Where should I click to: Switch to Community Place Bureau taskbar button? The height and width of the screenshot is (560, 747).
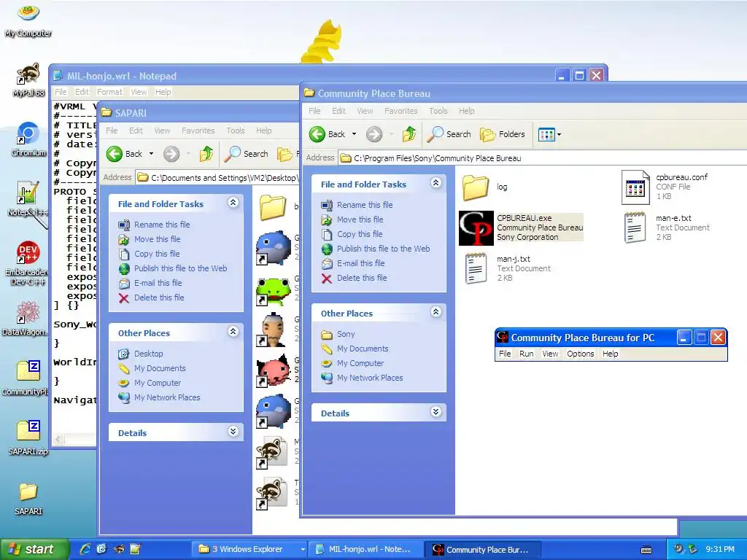(x=481, y=549)
